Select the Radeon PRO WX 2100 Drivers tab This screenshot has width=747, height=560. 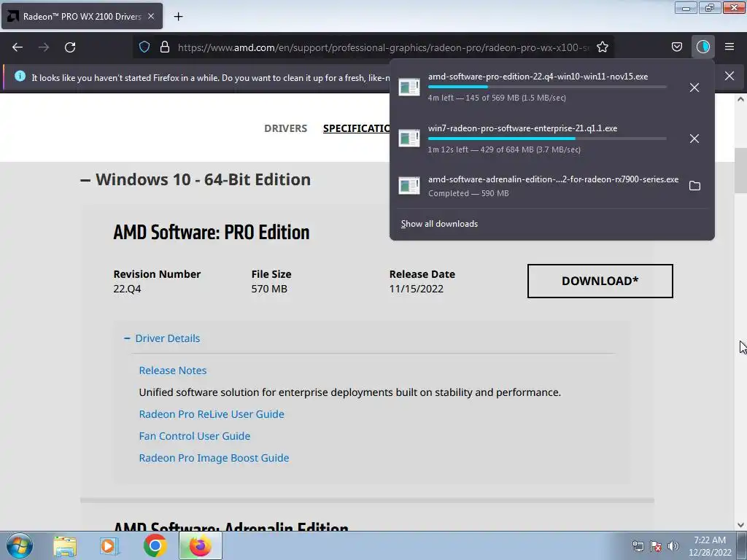point(82,16)
